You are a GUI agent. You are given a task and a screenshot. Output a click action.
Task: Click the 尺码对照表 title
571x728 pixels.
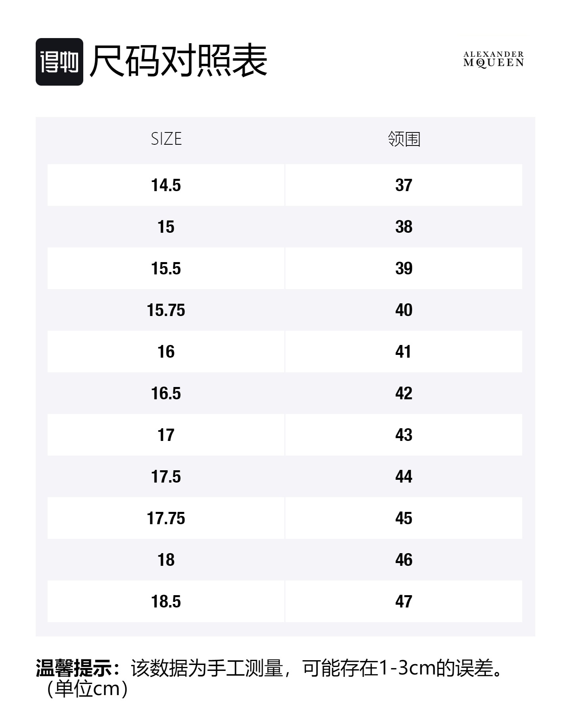[x=178, y=61]
